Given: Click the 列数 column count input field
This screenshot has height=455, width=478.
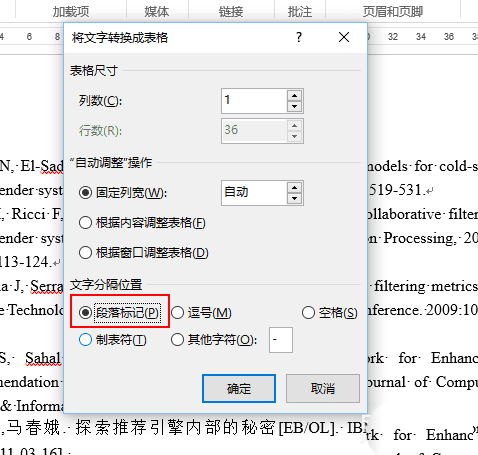Looking at the screenshot, I should point(254,101).
